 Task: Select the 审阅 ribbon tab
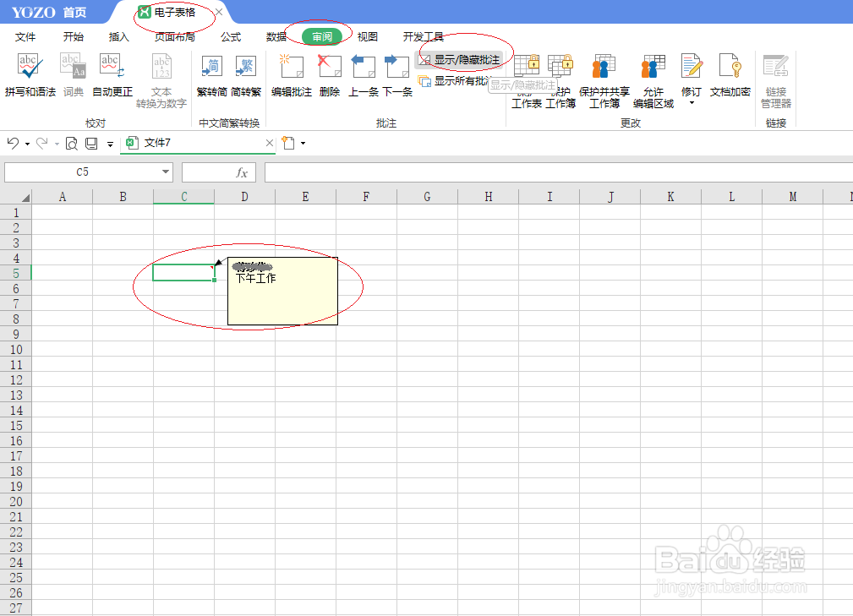(x=322, y=37)
